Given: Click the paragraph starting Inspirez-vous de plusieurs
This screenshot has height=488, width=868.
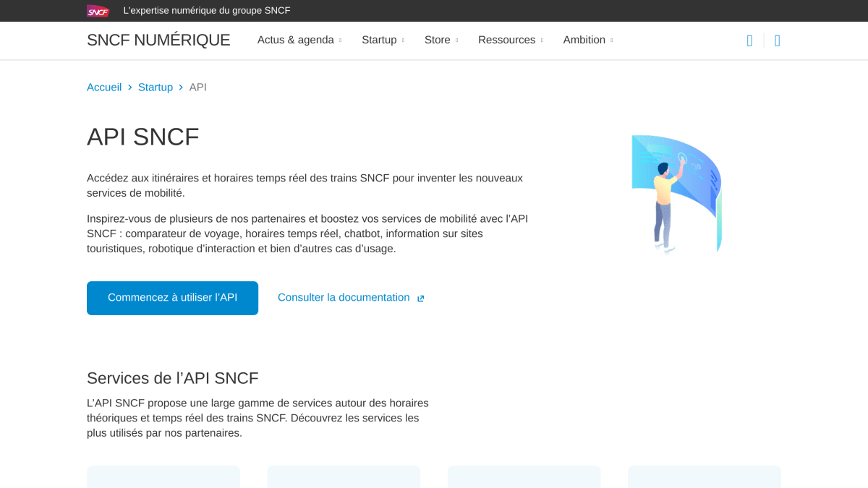Looking at the screenshot, I should coord(307,234).
